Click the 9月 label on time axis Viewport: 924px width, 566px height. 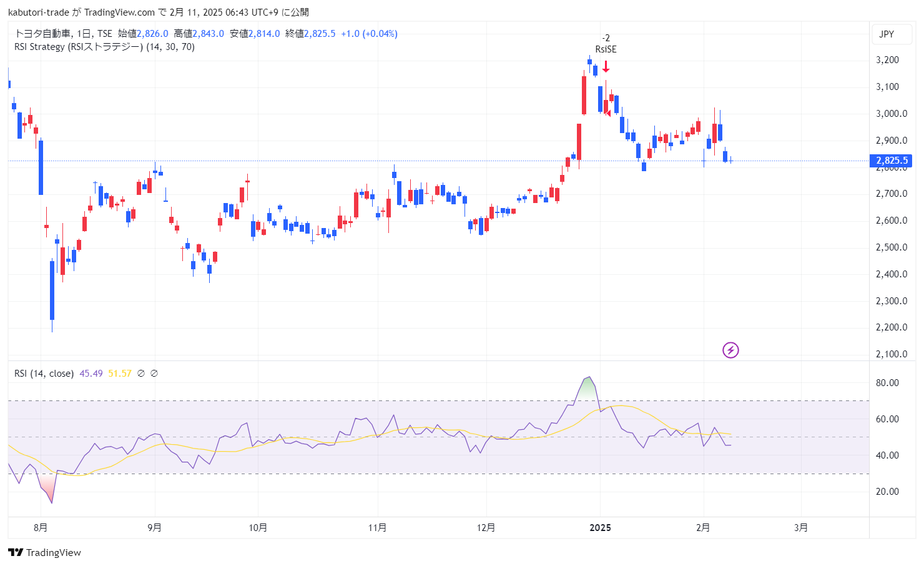[x=155, y=528]
